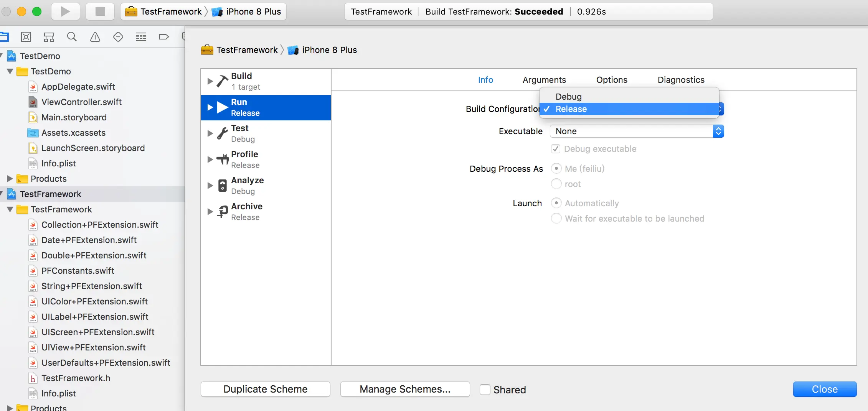Screen dimensions: 868x411
Task: Click the Assets.xcassets folder icon
Action: click(x=33, y=133)
